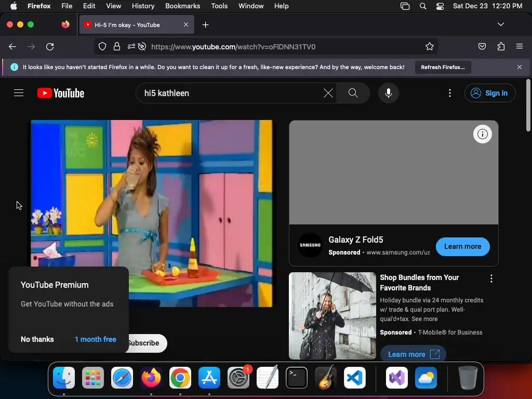Save page to Pocket
Viewport: 532px width, 399px height.
coord(482,46)
